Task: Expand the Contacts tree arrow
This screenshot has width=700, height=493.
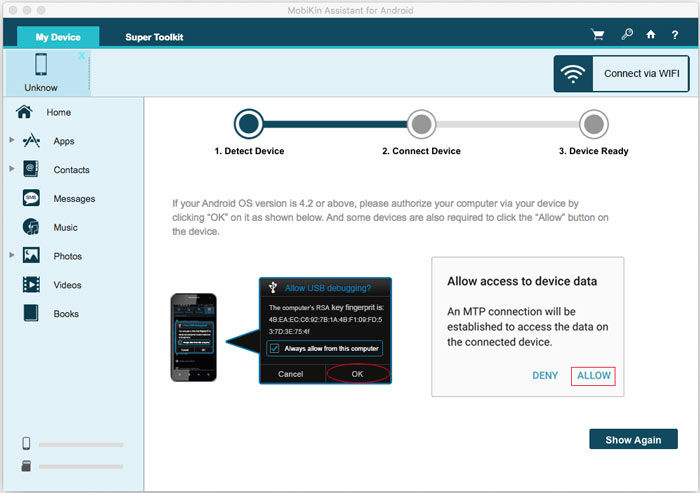Action: click(12, 168)
